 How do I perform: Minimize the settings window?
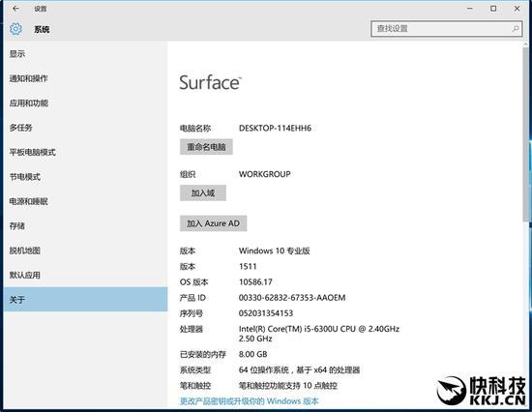470,9
